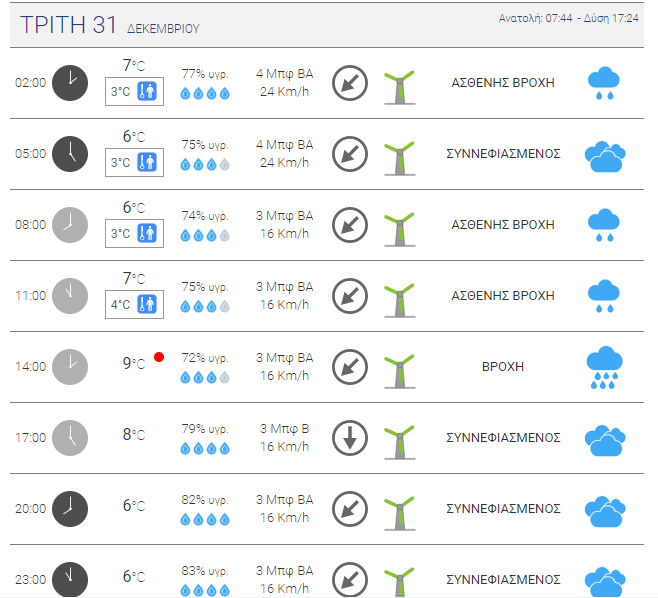Click the clock icon for 11:00
Screen dimensions: 658x598
[70, 296]
